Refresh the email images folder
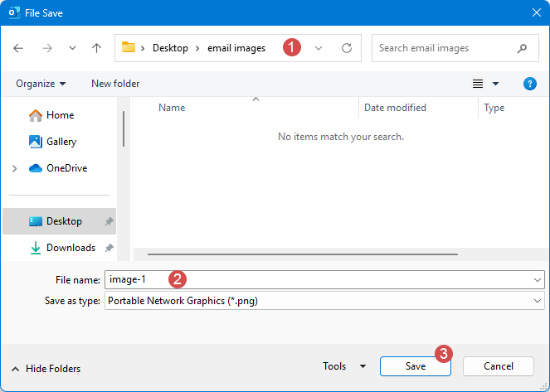 coord(347,48)
